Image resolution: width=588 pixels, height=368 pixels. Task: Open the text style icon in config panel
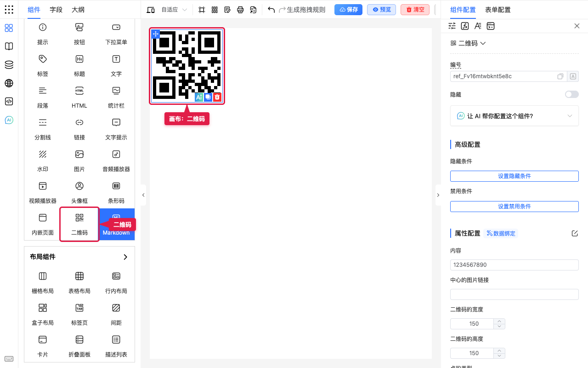click(478, 26)
